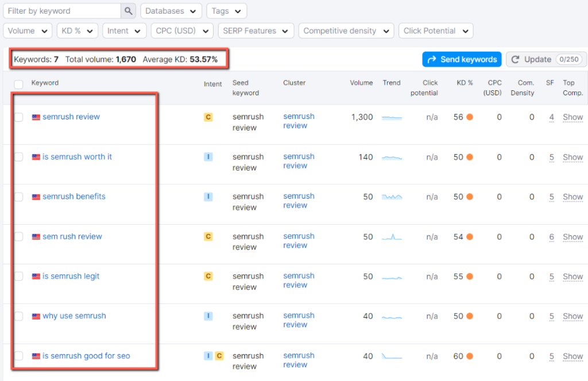Click the search magnifier icon
Image resolution: width=588 pixels, height=381 pixels.
128,10
